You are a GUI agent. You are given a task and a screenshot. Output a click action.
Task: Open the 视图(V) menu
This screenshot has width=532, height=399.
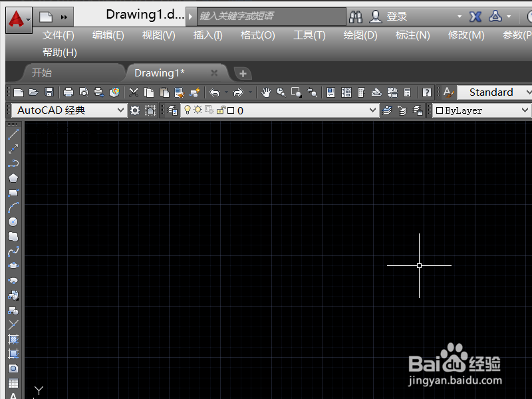158,35
